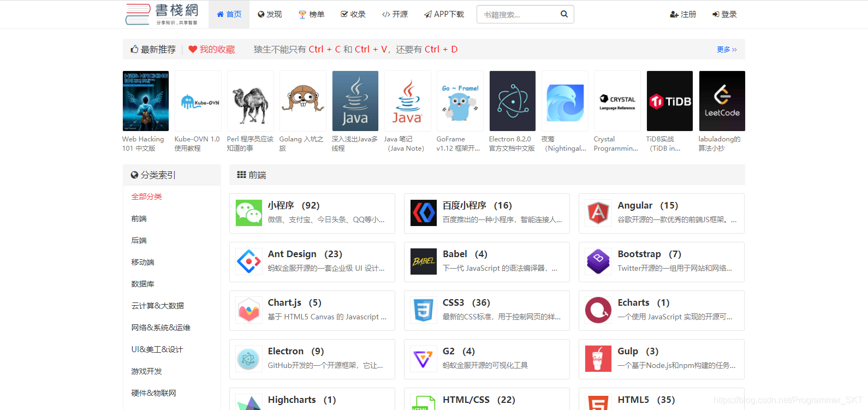Open Angular (15) category title
Viewport: 868px width, 410px height.
click(x=648, y=205)
